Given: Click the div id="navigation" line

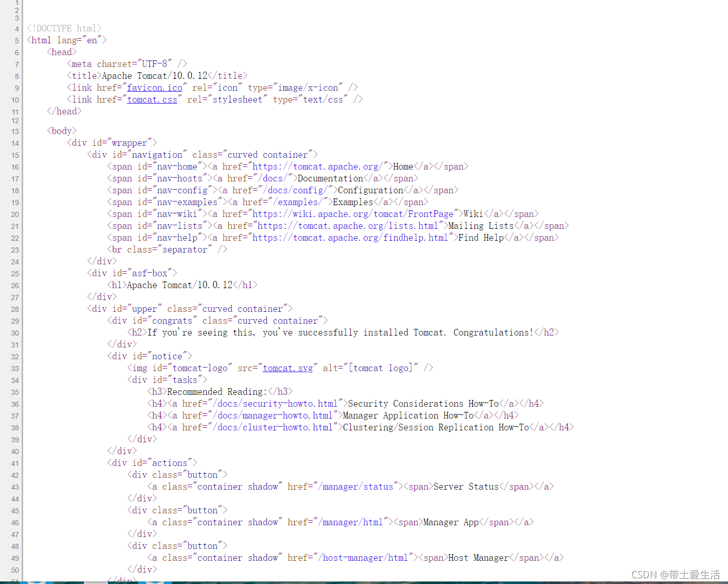Looking at the screenshot, I should click(202, 155).
